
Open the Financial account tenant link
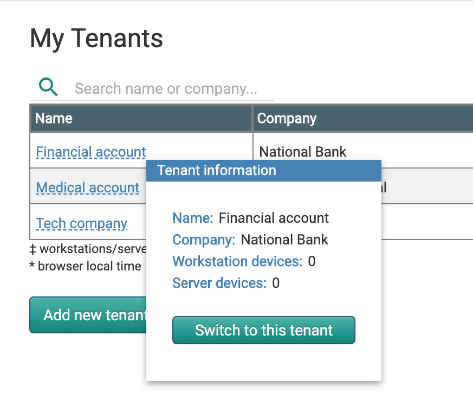[91, 152]
